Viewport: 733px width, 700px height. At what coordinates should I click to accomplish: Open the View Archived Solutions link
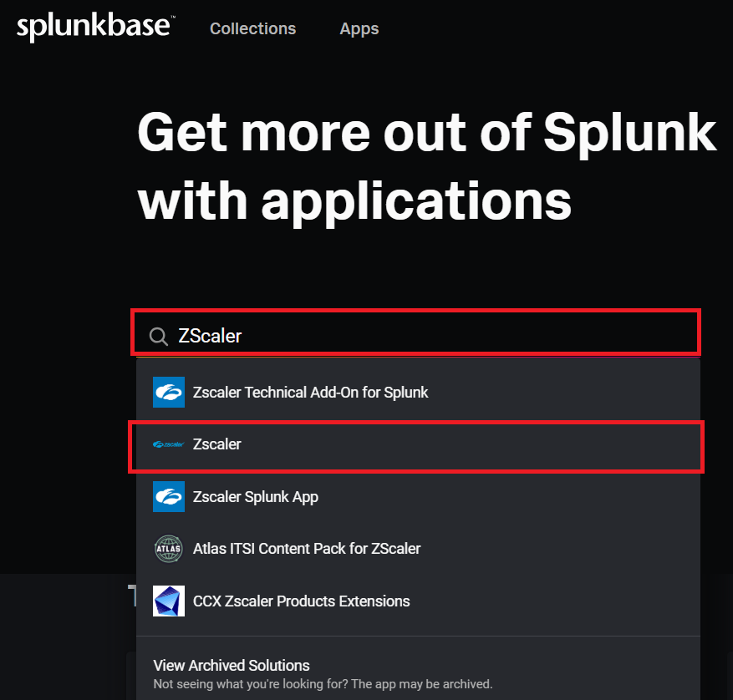coord(232,665)
